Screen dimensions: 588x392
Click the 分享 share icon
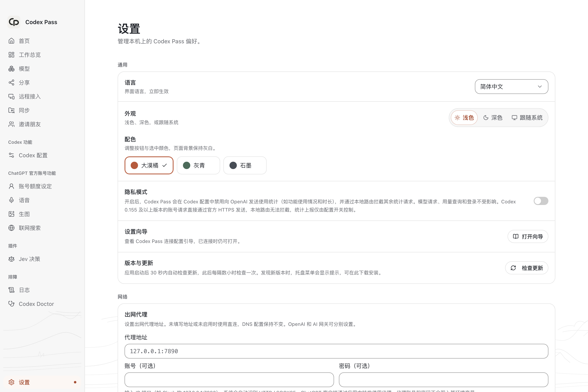coord(11,82)
